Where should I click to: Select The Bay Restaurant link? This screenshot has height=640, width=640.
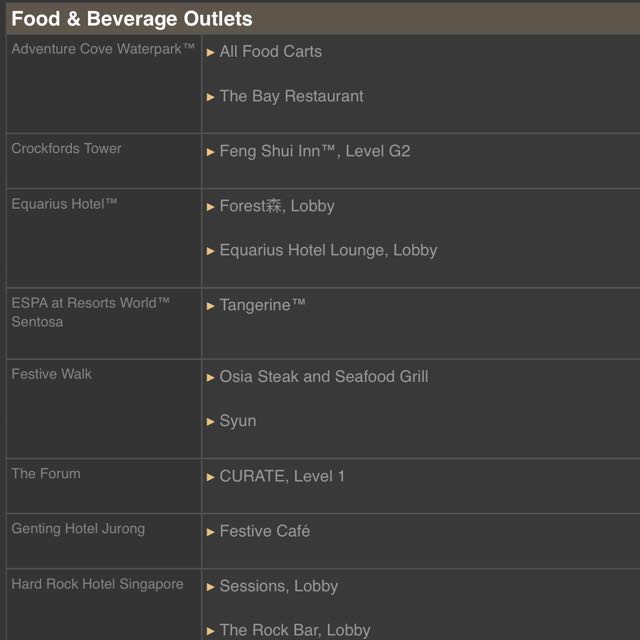291,96
